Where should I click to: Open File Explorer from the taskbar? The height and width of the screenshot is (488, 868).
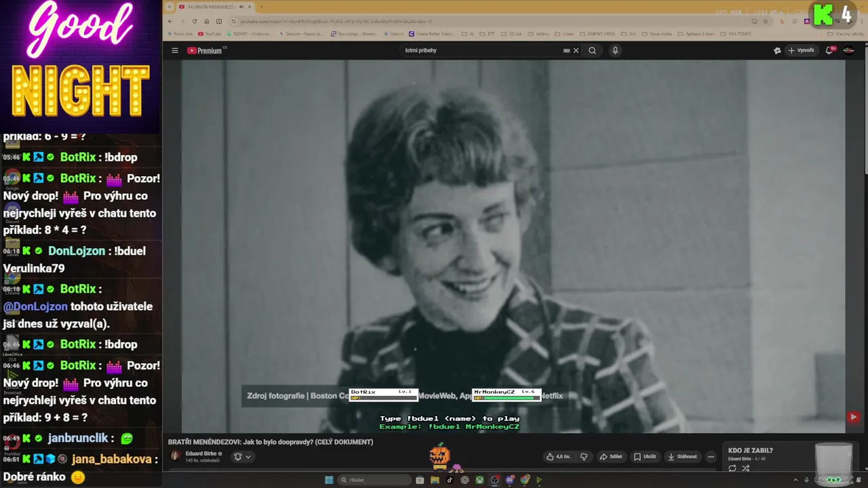[435, 480]
